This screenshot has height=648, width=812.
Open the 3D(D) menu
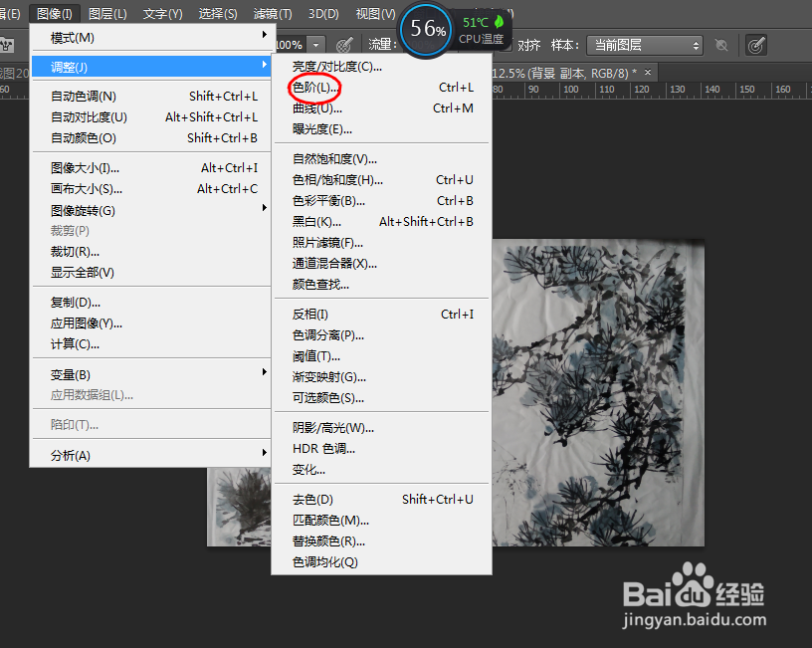[x=323, y=14]
